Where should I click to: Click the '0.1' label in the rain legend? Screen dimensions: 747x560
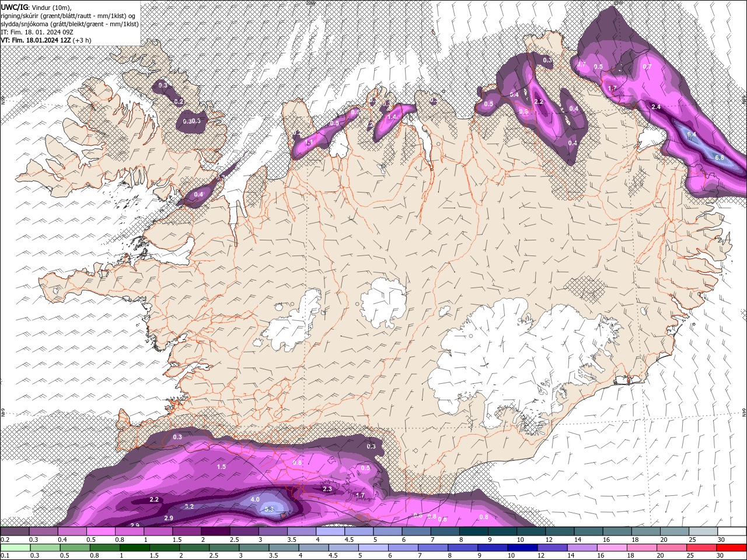4,556
